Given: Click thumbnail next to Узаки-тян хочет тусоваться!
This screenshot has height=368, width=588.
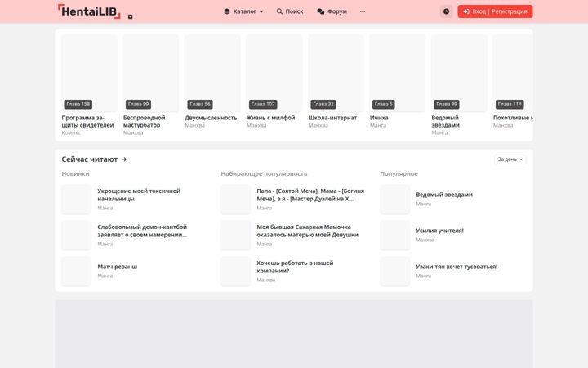Looking at the screenshot, I should point(395,272).
